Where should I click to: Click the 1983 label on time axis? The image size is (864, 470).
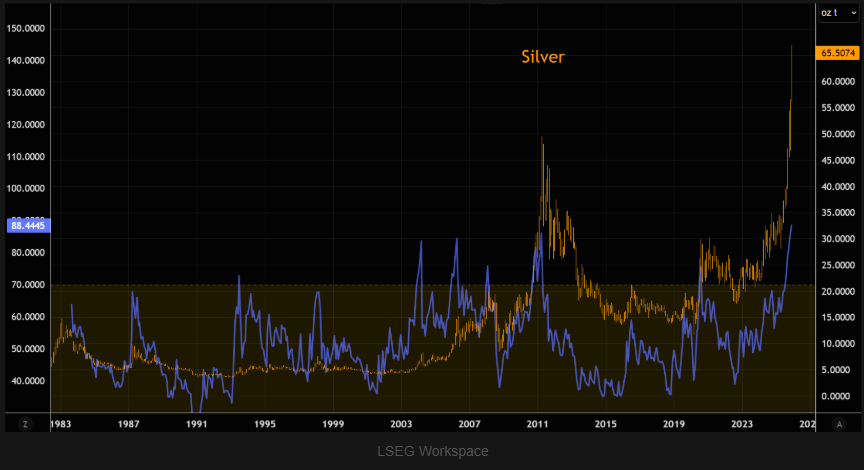coord(61,423)
